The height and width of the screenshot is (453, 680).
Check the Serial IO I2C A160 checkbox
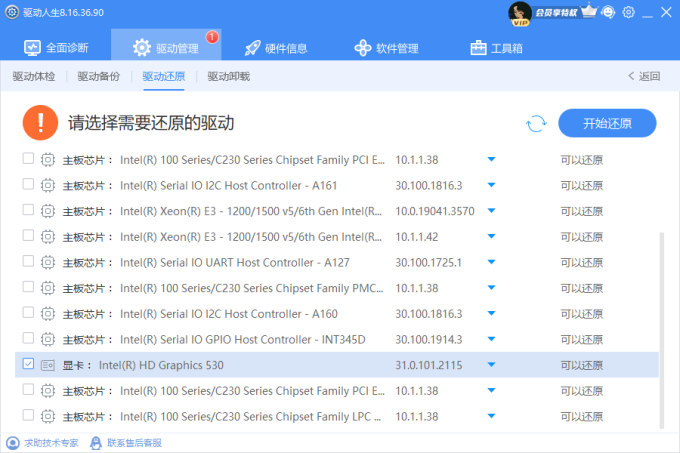point(28,312)
